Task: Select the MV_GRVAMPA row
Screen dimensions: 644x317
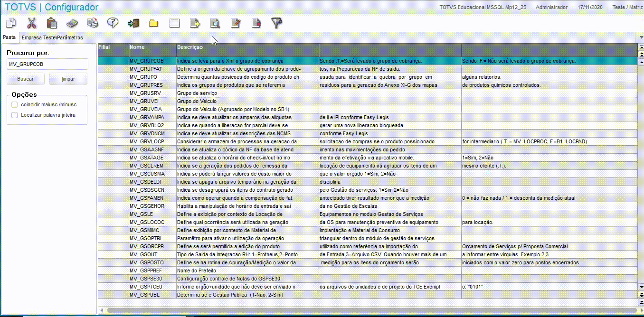Action: click(x=367, y=117)
